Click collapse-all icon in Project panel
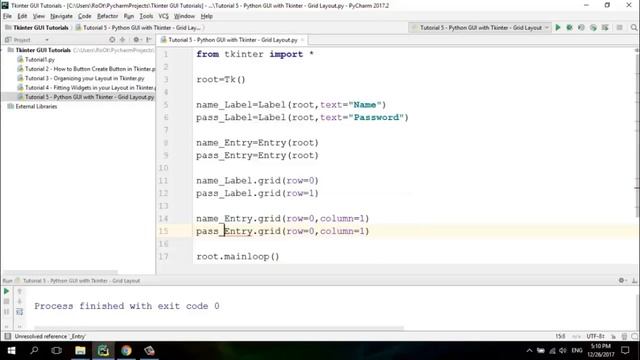This screenshot has width=640, height=360. [x=122, y=40]
